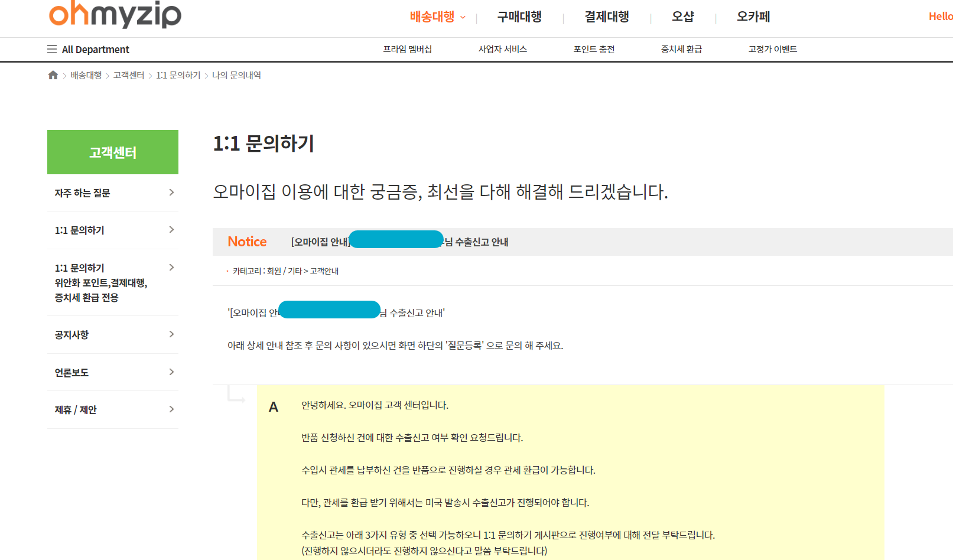The image size is (953, 560).
Task: Click 카테고리 : 회원 / 기타 > 고객안내 text
Action: [285, 271]
